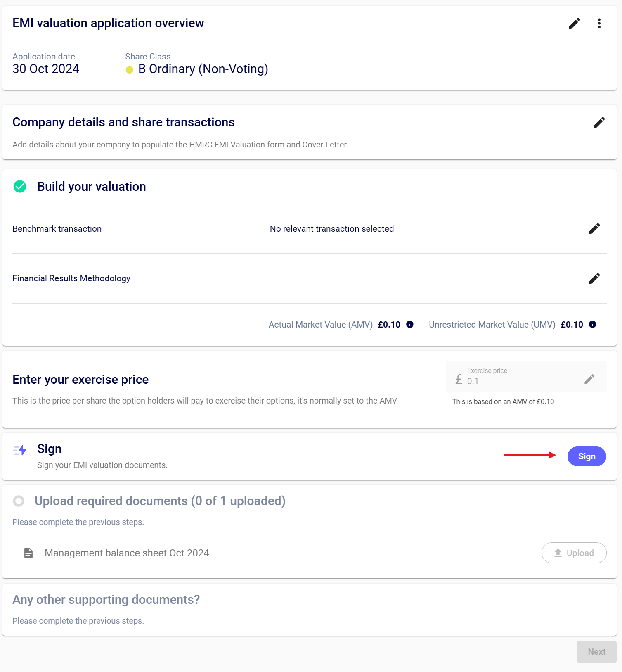Edit company details and share transactions
This screenshot has width=622, height=672.
coord(599,122)
